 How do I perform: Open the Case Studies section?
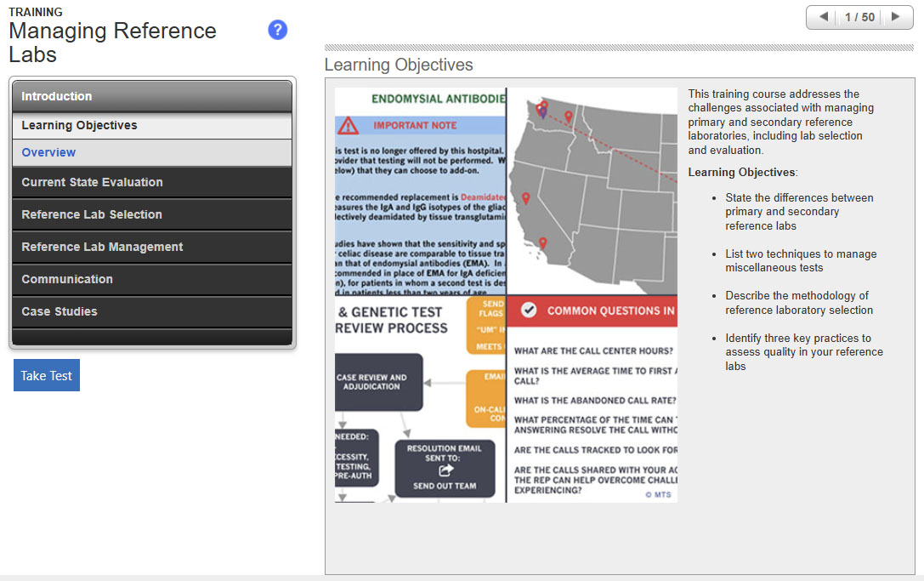coord(152,311)
